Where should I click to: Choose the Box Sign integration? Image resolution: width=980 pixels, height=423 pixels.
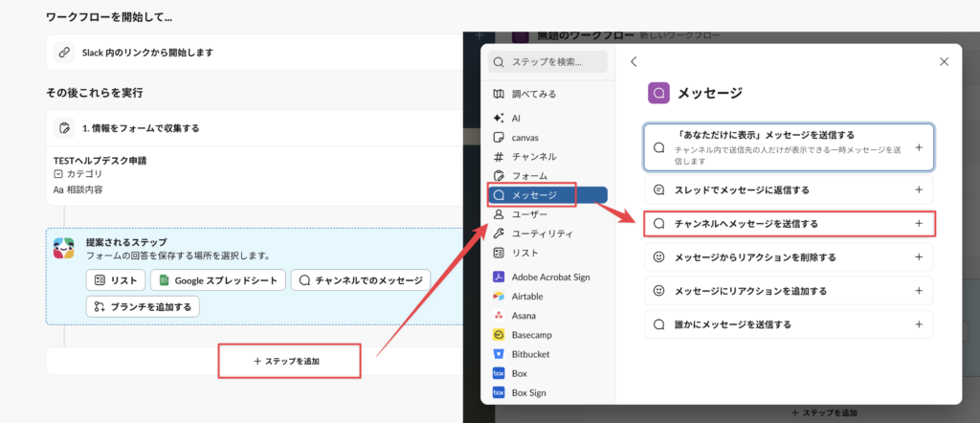click(532, 392)
